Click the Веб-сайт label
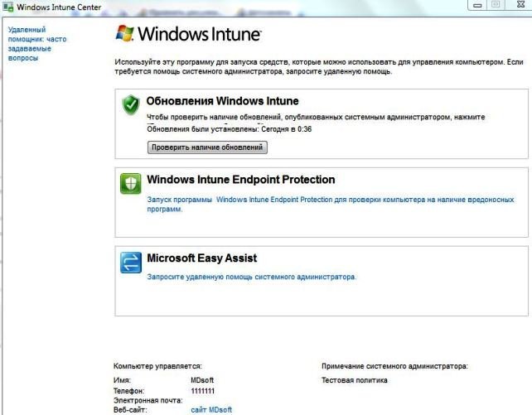Viewport: 532px width, 415px height. click(130, 410)
